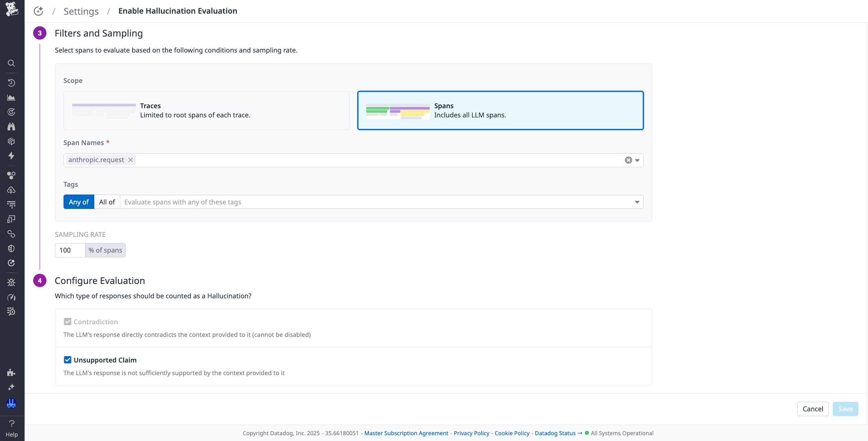Select the bug-shaped Error Tracking icon
The width and height of the screenshot is (868, 441).
coord(12,282)
